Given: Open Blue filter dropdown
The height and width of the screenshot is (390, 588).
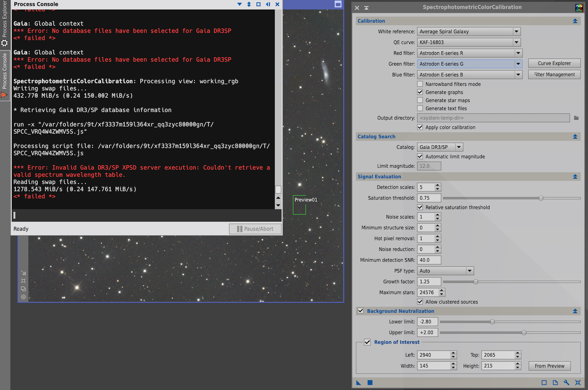Looking at the screenshot, I should tap(470, 75).
